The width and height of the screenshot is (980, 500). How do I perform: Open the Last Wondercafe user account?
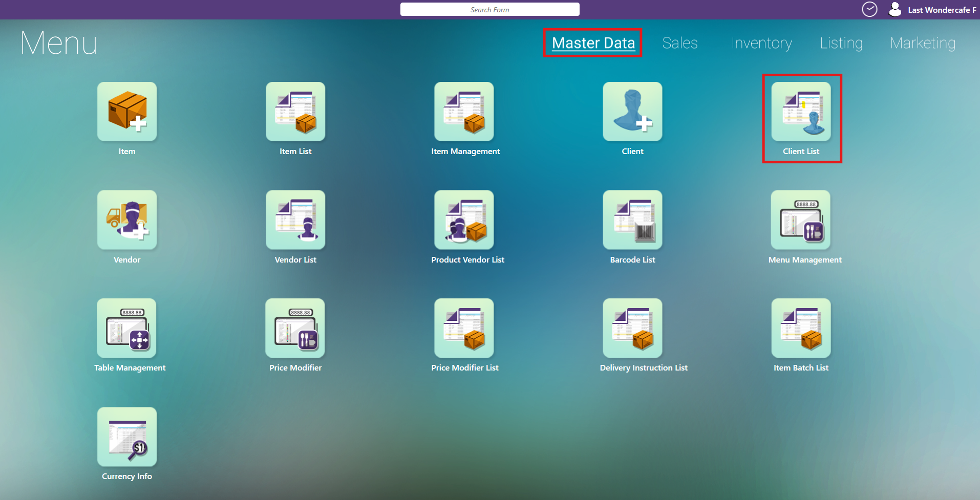click(x=933, y=10)
